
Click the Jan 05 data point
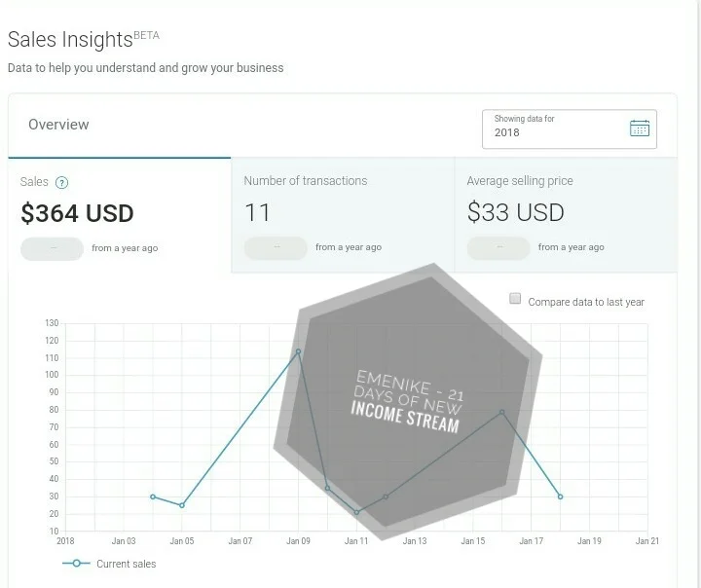(182, 505)
